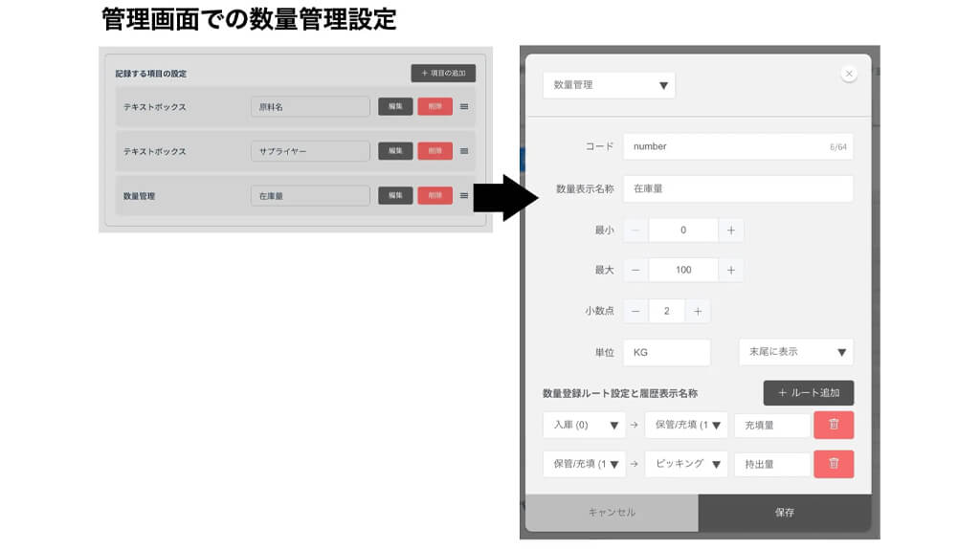Click the 記録する項目の設定 heading

[x=150, y=74]
